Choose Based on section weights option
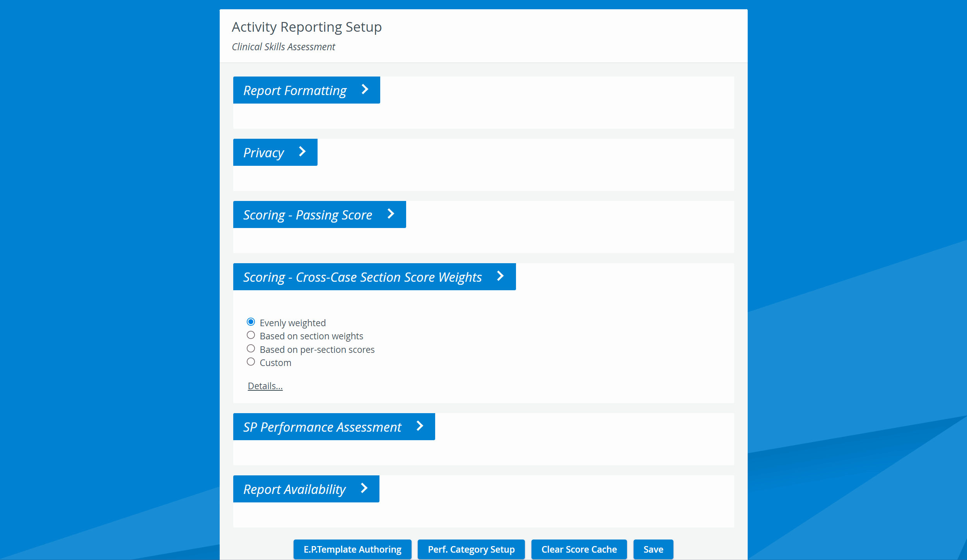 [x=251, y=335]
